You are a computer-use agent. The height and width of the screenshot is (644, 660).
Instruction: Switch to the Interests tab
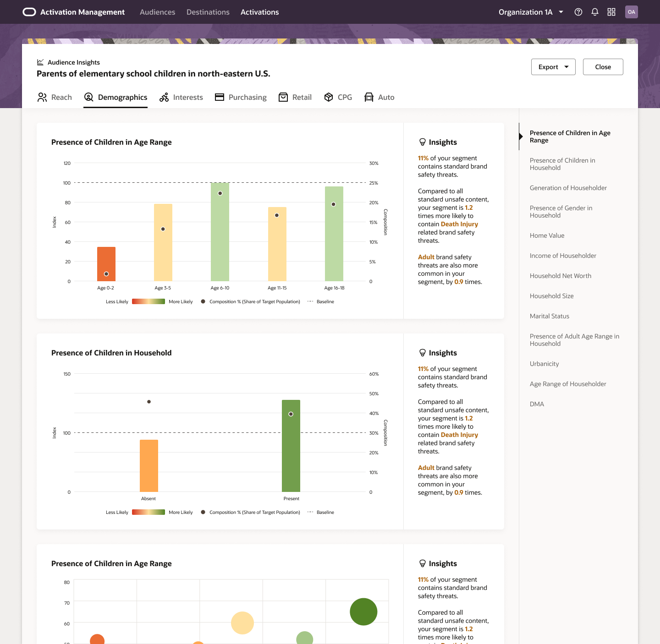coord(181,97)
